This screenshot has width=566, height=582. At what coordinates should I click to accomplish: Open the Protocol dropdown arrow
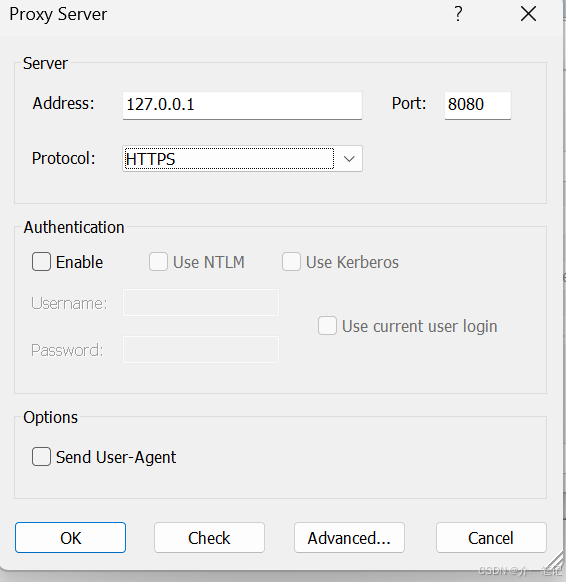349,159
